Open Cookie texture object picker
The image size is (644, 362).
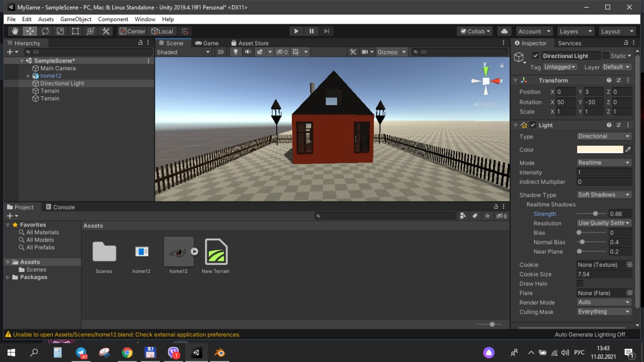coord(629,264)
